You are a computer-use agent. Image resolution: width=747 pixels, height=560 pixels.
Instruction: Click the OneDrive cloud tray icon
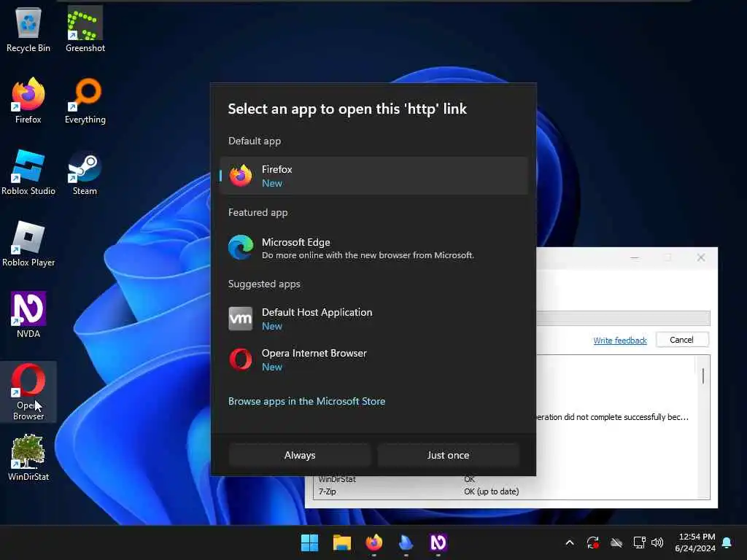click(x=616, y=542)
